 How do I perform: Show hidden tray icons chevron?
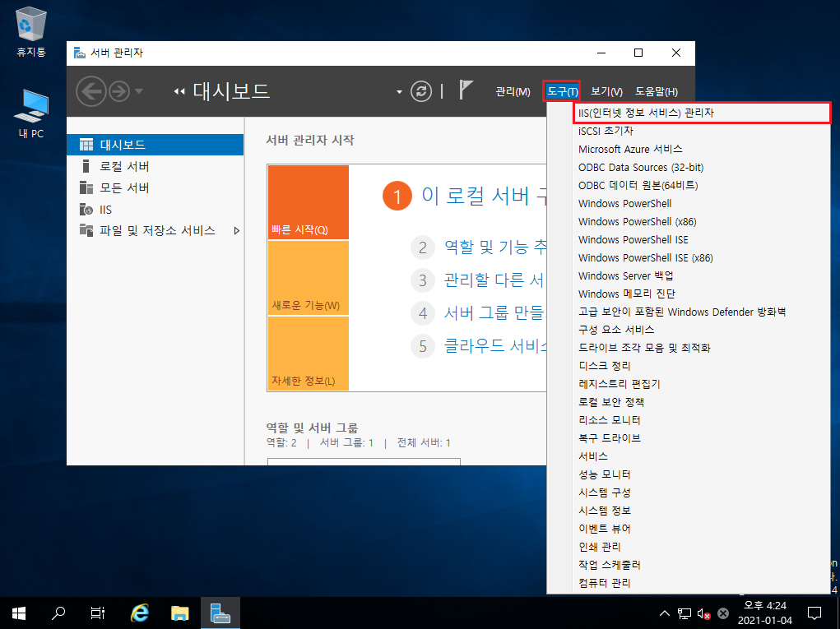click(x=664, y=613)
